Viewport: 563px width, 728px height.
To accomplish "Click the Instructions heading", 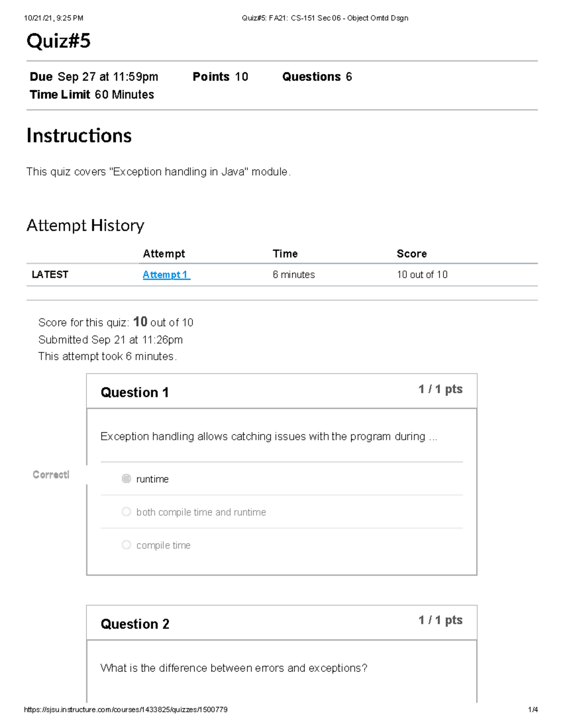I will [x=79, y=136].
